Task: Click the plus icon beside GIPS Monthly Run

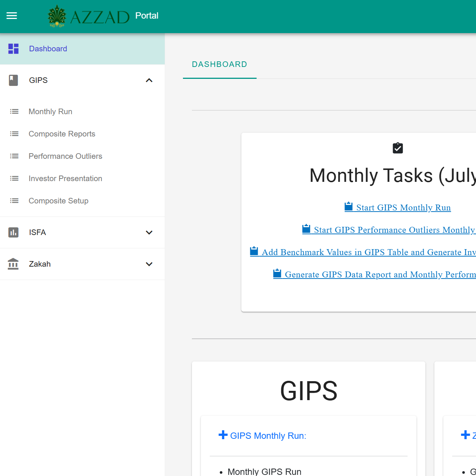Action: [223, 435]
